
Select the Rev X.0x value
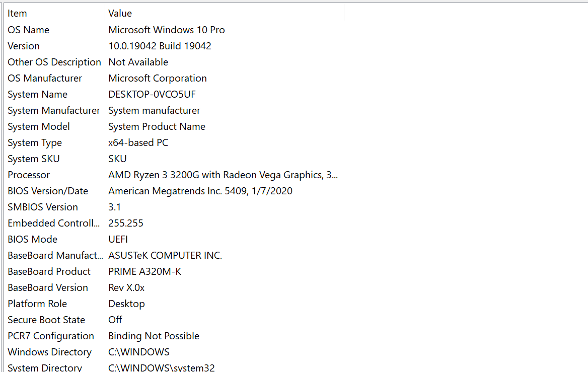[126, 288]
